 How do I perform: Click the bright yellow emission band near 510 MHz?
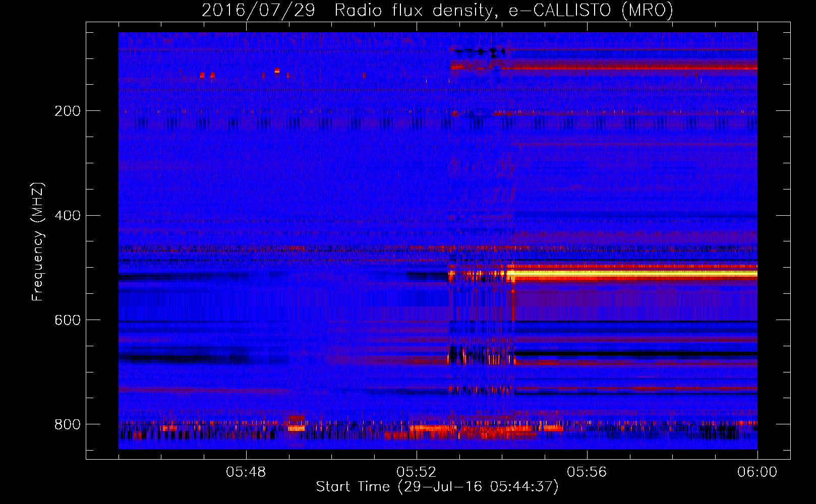(x=635, y=273)
